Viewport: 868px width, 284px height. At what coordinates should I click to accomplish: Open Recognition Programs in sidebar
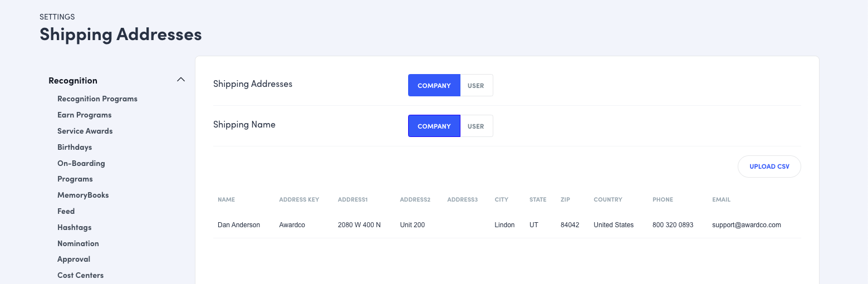97,99
